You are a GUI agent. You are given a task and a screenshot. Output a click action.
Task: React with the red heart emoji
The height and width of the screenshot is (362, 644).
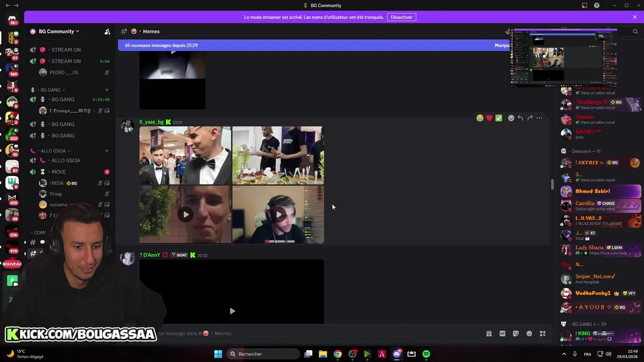489,118
